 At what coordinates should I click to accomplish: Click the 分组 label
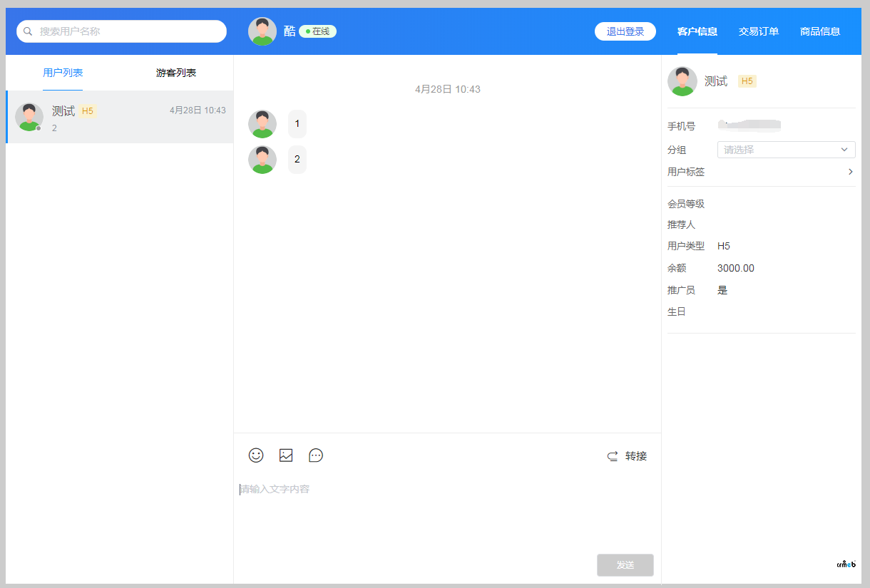tap(677, 150)
